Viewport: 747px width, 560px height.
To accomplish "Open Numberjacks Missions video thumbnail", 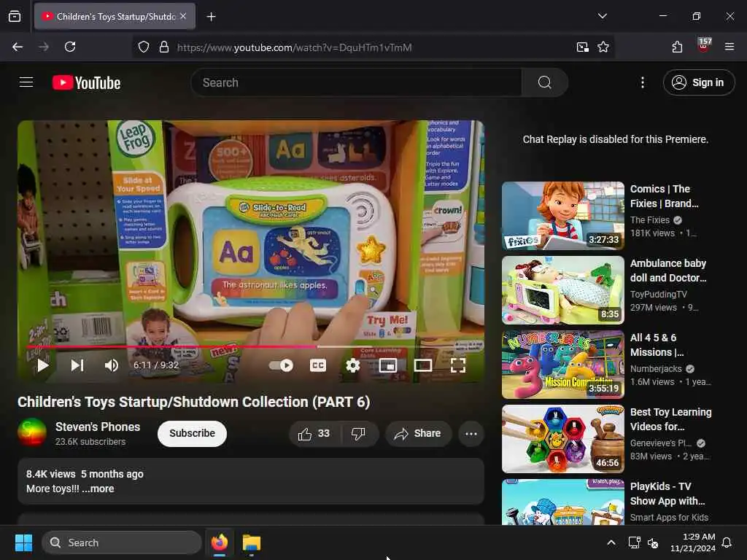I will tap(563, 365).
